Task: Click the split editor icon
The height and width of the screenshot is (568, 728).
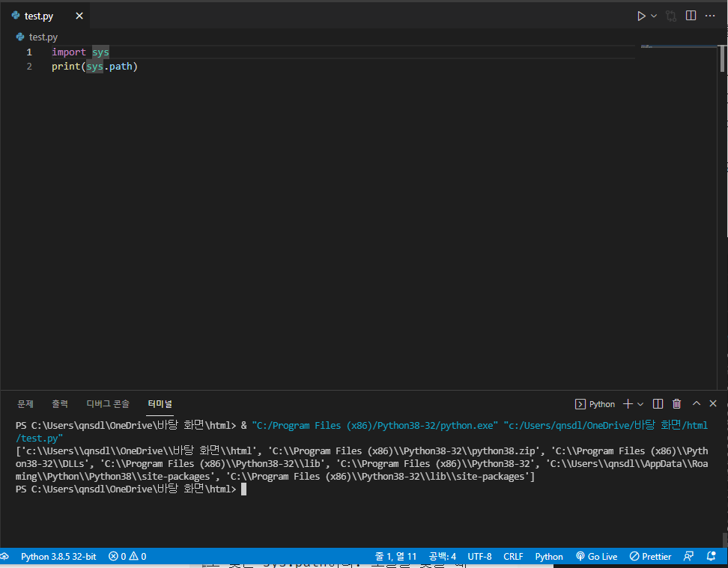Action: pyautogui.click(x=690, y=15)
